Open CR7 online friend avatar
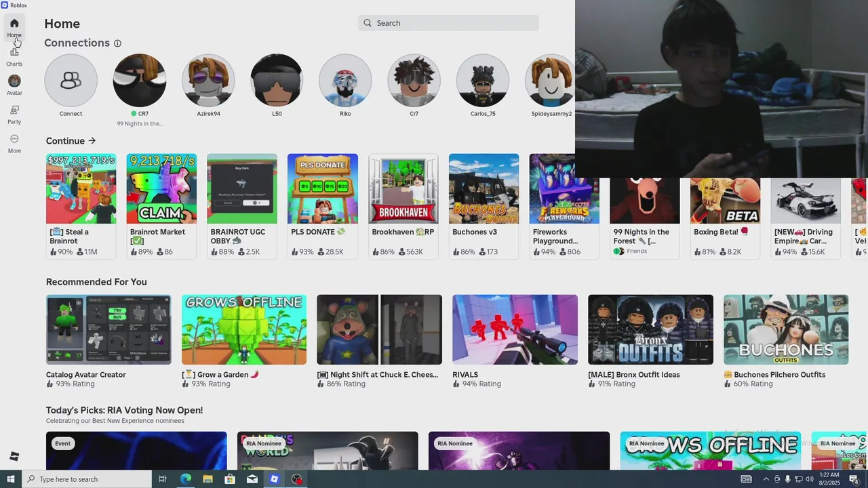 pyautogui.click(x=140, y=81)
